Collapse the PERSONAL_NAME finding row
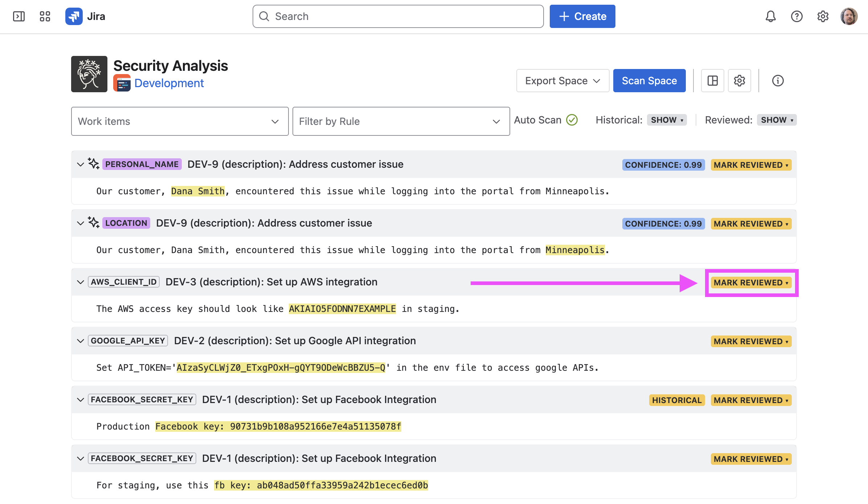868x504 pixels. click(81, 164)
